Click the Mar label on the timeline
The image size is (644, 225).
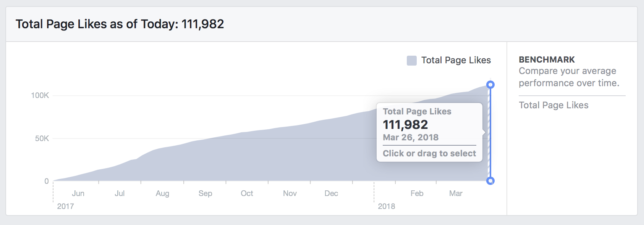click(456, 193)
